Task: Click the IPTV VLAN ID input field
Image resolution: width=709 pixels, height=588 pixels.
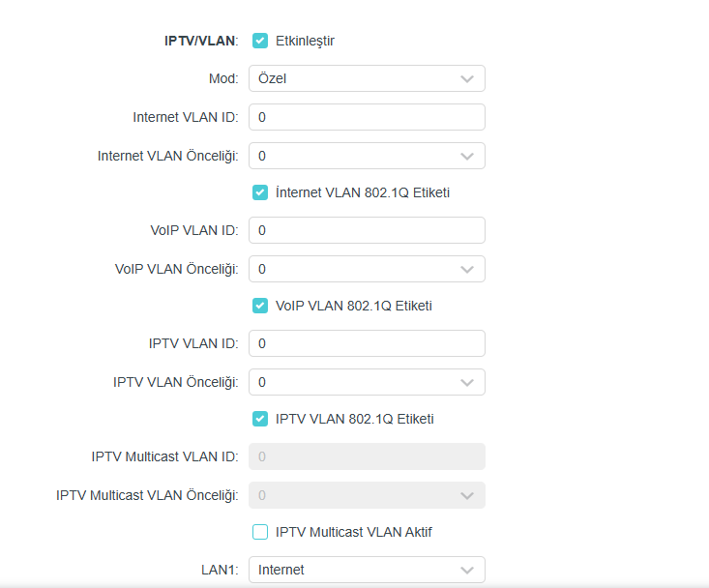Action: pyautogui.click(x=366, y=343)
